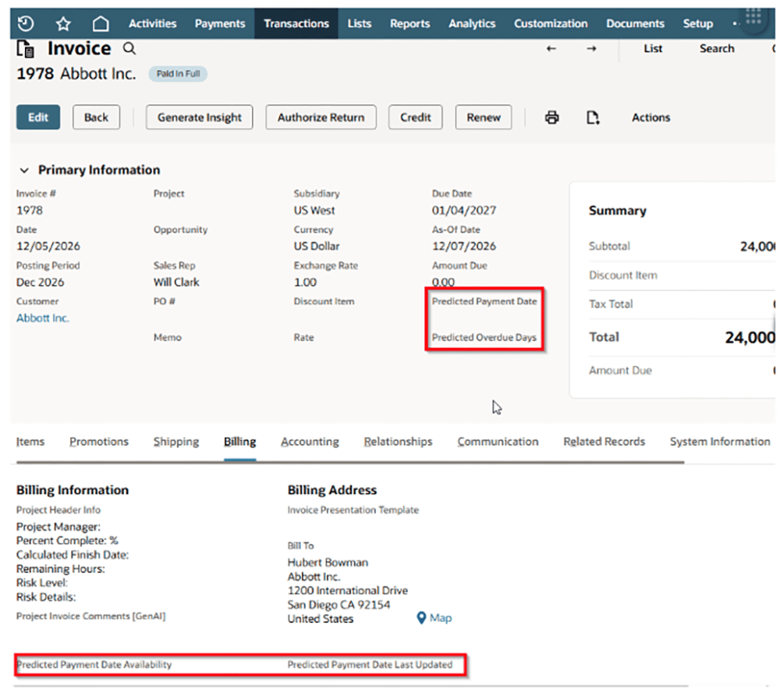Open the Actions dropdown
The height and width of the screenshot is (700, 780).
click(651, 118)
